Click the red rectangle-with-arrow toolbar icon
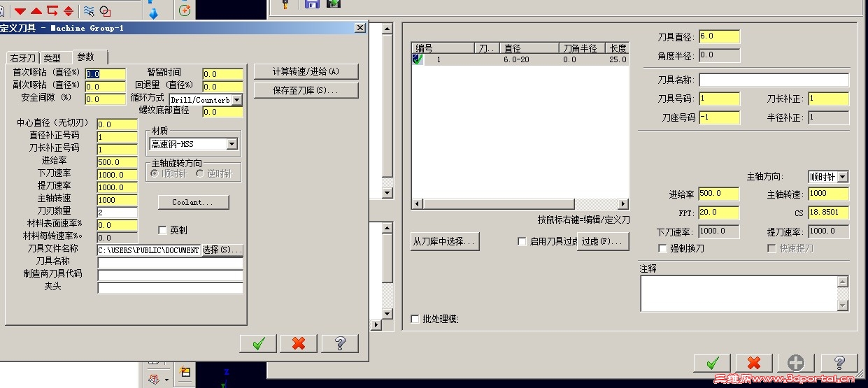The image size is (868, 388). (x=52, y=10)
